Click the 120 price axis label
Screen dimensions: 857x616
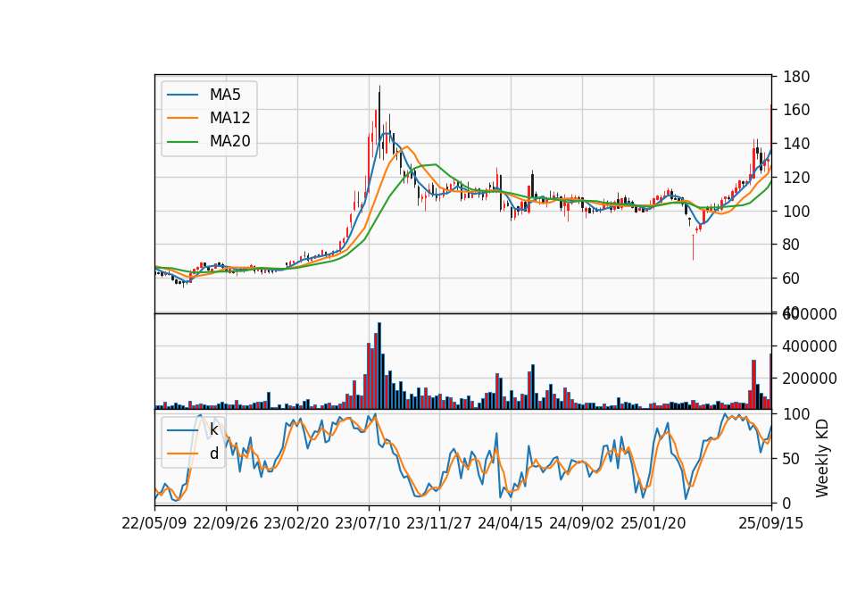tap(796, 178)
